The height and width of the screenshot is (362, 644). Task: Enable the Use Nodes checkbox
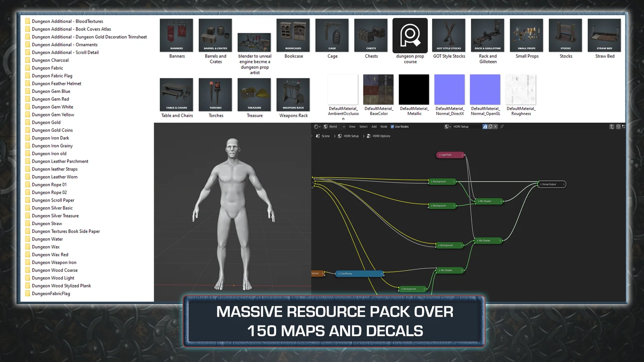point(392,126)
